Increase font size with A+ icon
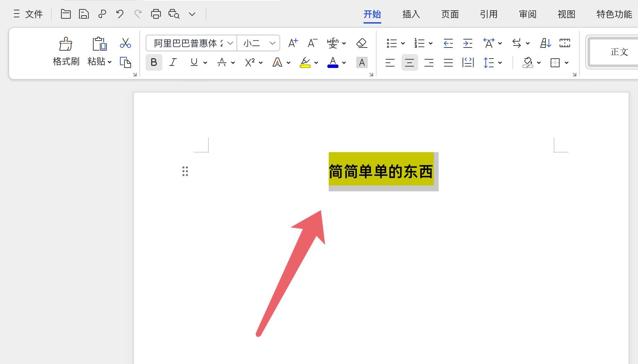Screen dimensions: 638x364 click(x=292, y=42)
